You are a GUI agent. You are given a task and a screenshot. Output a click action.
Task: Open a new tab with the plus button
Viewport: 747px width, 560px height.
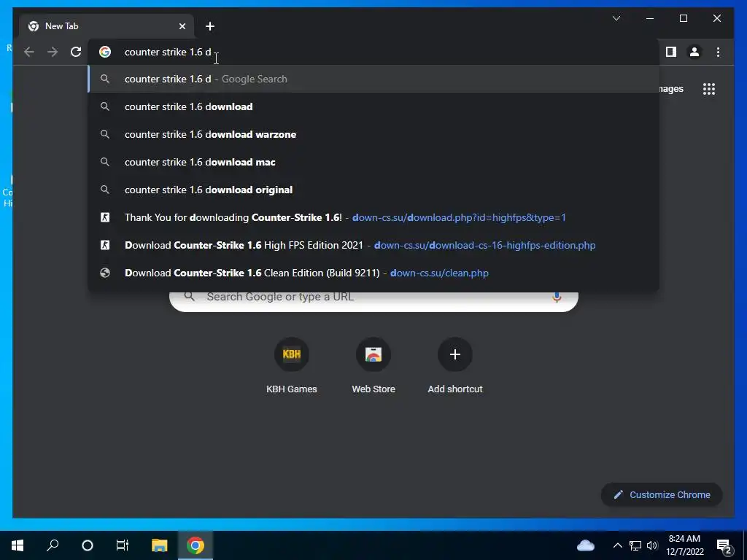click(x=210, y=26)
